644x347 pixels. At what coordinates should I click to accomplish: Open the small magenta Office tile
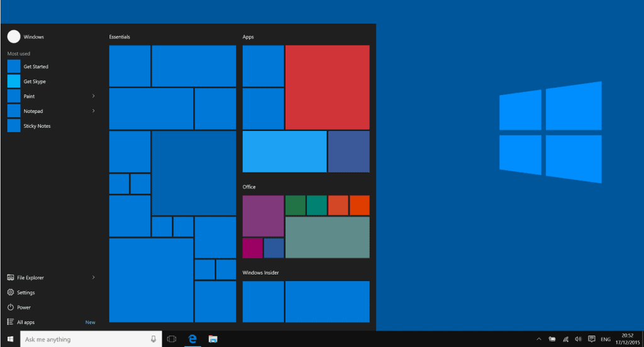point(253,248)
